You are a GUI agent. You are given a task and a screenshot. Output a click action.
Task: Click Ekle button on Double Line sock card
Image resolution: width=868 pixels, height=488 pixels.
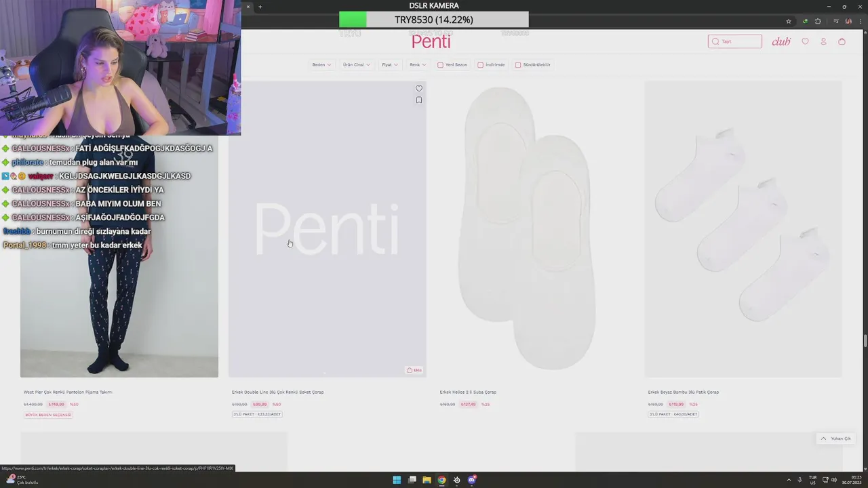414,370
